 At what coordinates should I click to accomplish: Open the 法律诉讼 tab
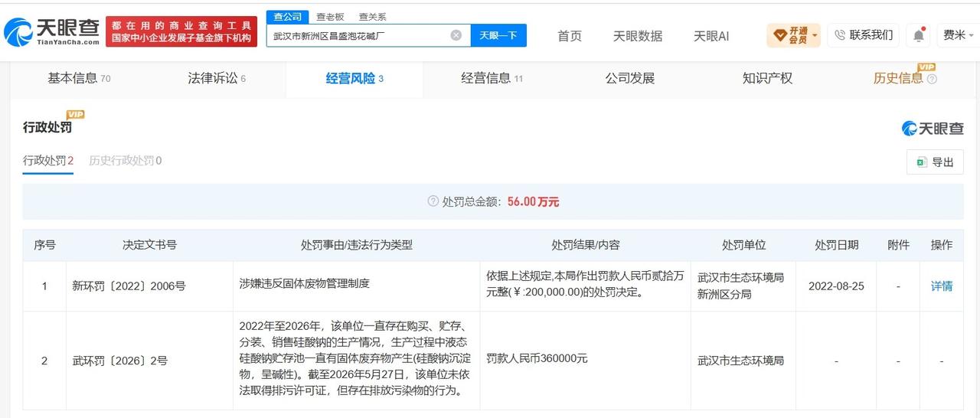point(217,79)
